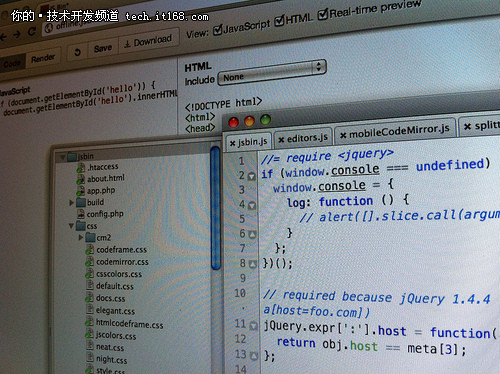Click the Download button
Image resolution: width=500 pixels, height=374 pixels.
click(148, 42)
